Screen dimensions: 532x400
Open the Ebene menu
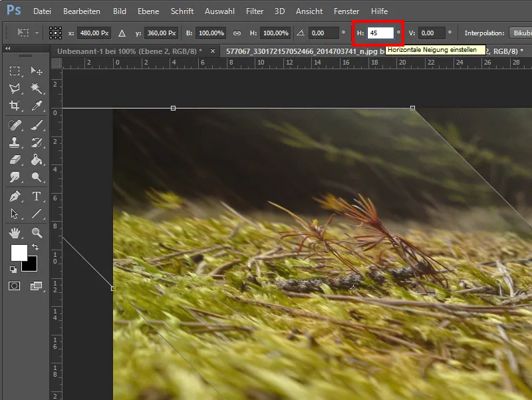[x=148, y=11]
